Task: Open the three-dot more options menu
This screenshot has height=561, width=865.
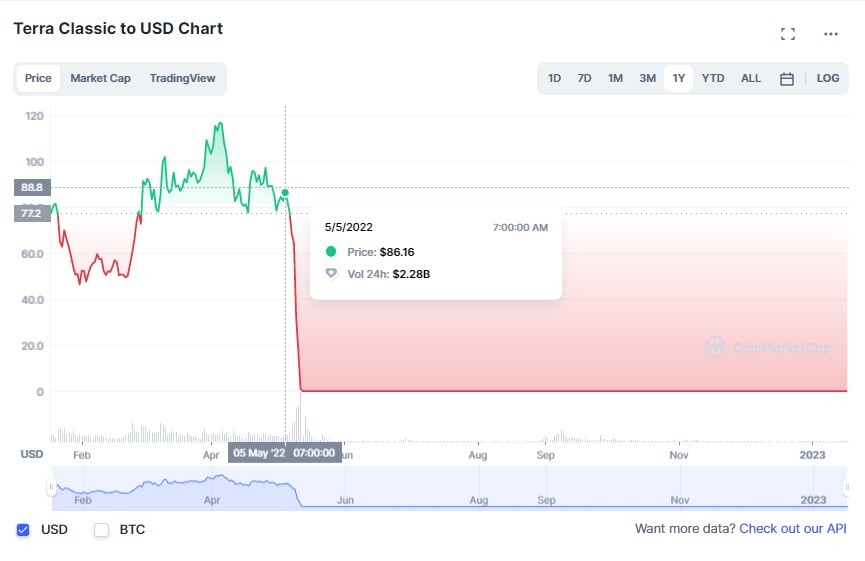Action: 830,34
